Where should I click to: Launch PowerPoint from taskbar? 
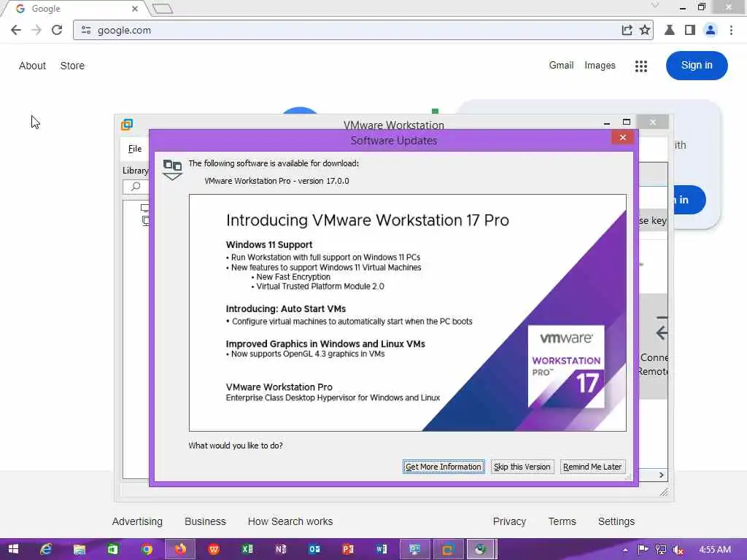click(x=348, y=549)
